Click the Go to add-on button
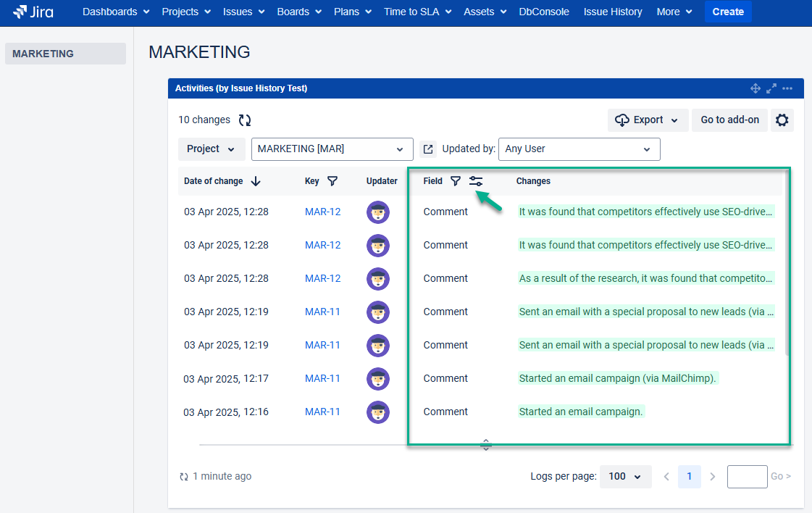The image size is (812, 513). pos(729,120)
